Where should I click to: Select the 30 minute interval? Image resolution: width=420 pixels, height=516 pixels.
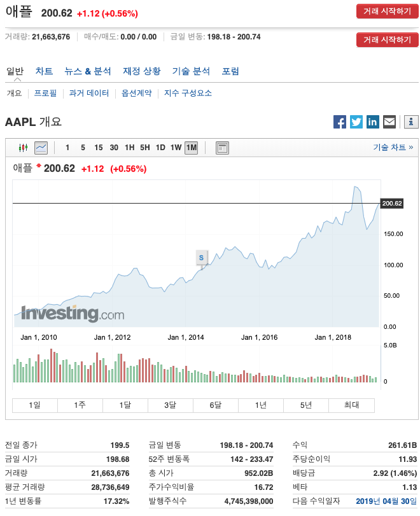click(114, 148)
